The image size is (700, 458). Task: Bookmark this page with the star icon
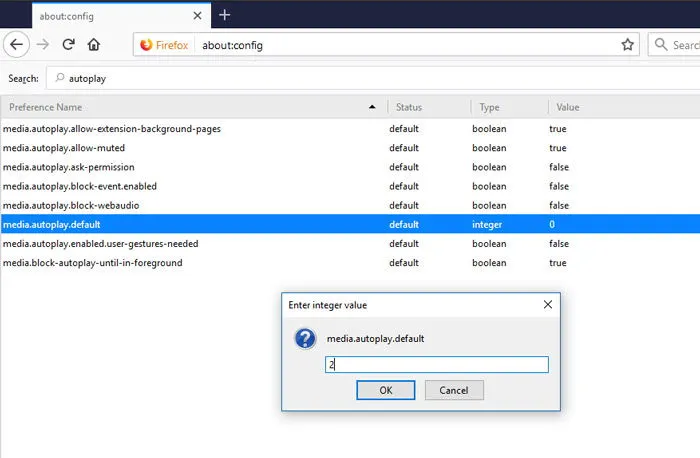coord(628,45)
